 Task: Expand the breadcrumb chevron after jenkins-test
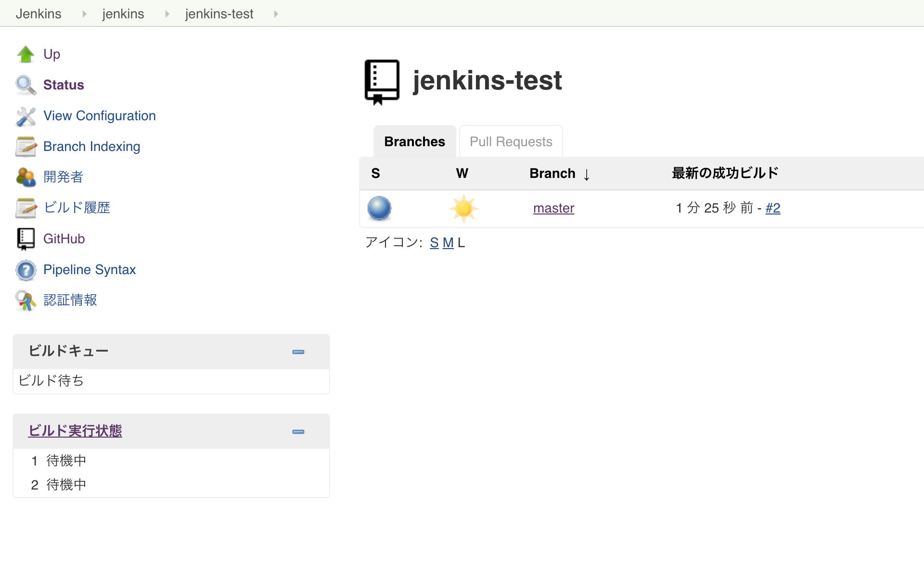tap(276, 13)
